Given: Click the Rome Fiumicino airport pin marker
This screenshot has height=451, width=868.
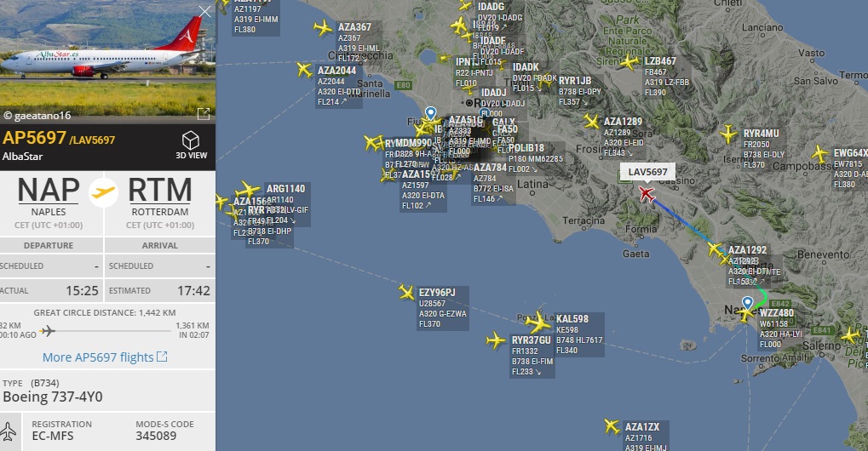Looking at the screenshot, I should (430, 113).
